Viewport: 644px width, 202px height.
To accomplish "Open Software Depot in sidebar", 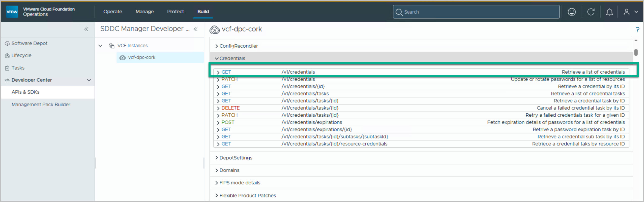I will point(29,43).
